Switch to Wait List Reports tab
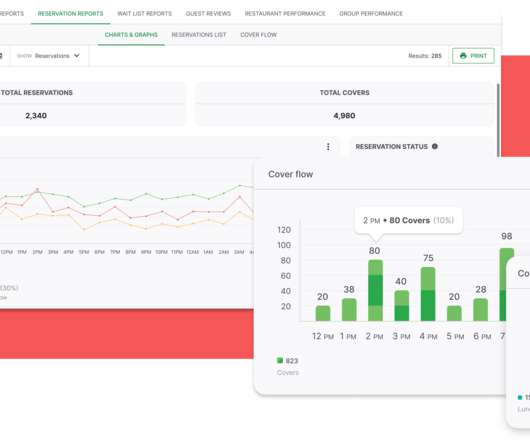530x442 pixels. pos(144,14)
